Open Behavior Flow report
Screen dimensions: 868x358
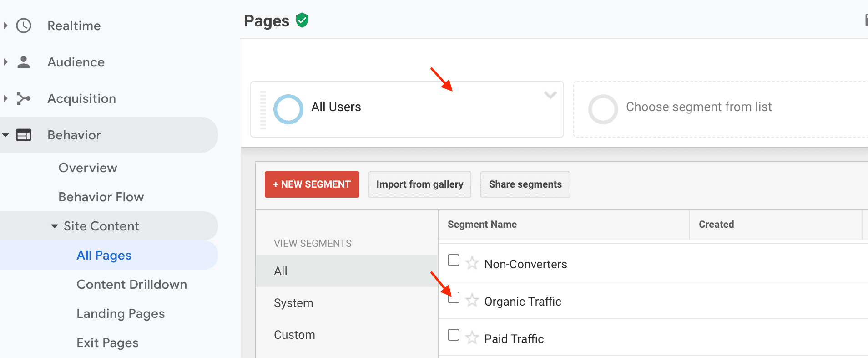[x=101, y=197]
